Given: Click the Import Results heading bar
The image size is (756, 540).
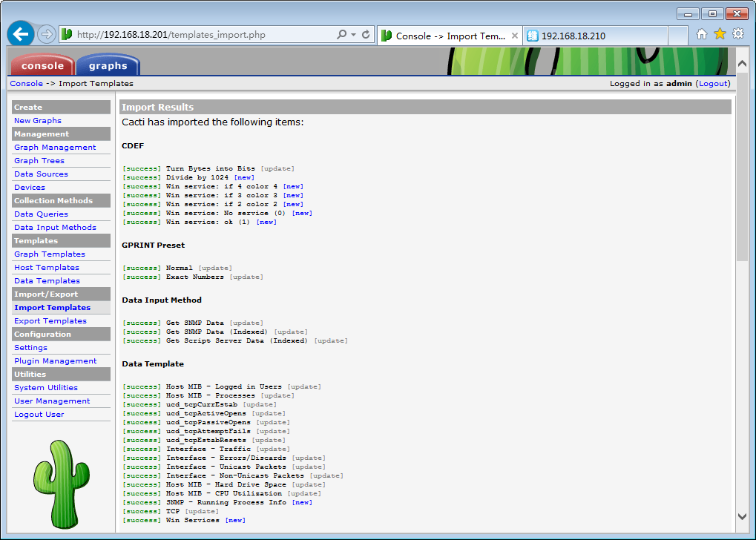Looking at the screenshot, I should point(425,107).
